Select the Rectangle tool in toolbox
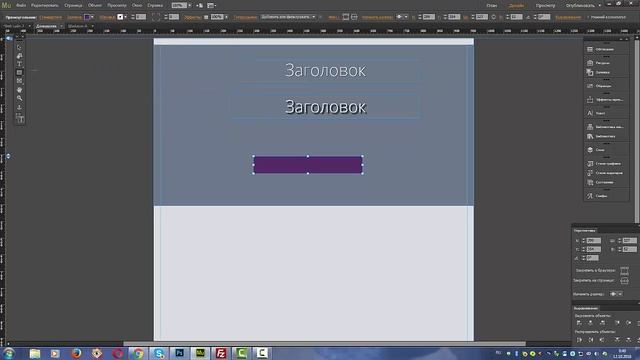 click(x=19, y=73)
